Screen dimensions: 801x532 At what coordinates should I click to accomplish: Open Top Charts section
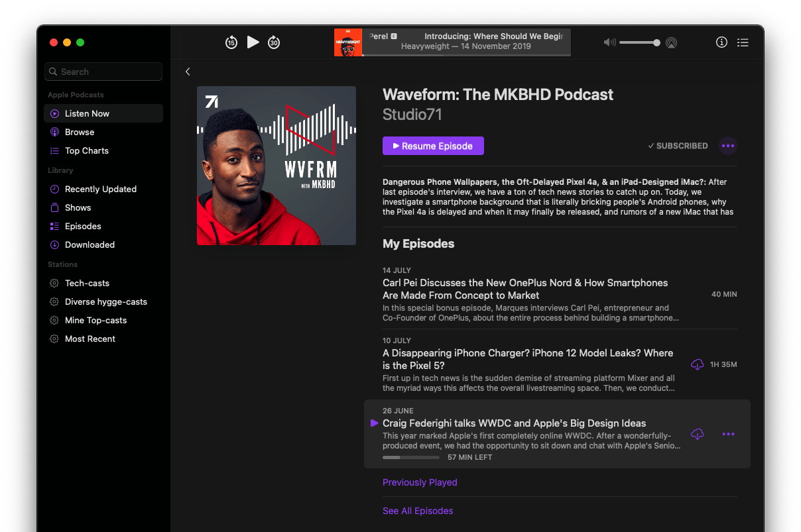pos(103,150)
